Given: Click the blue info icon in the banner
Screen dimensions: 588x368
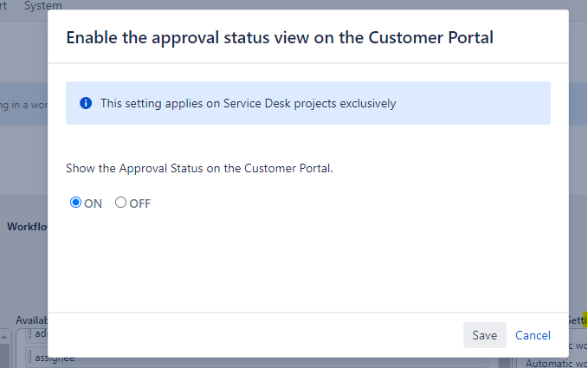Looking at the screenshot, I should click(x=86, y=103).
